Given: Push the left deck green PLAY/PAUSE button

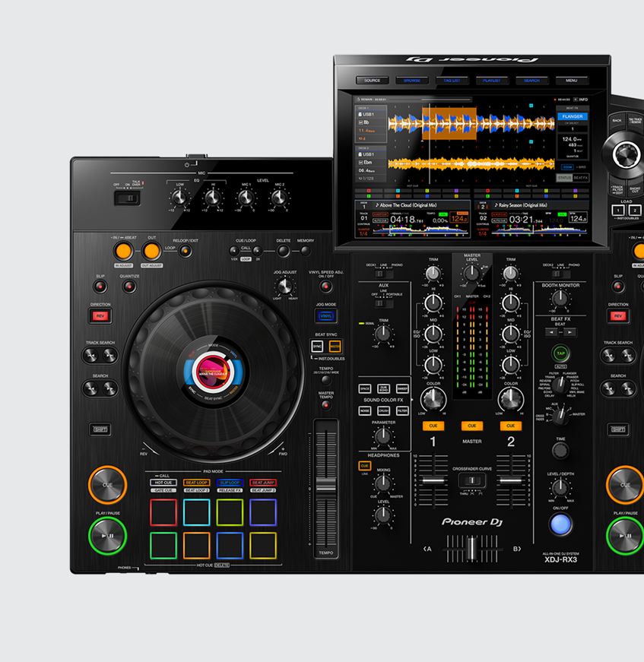Looking at the screenshot, I should [108, 535].
